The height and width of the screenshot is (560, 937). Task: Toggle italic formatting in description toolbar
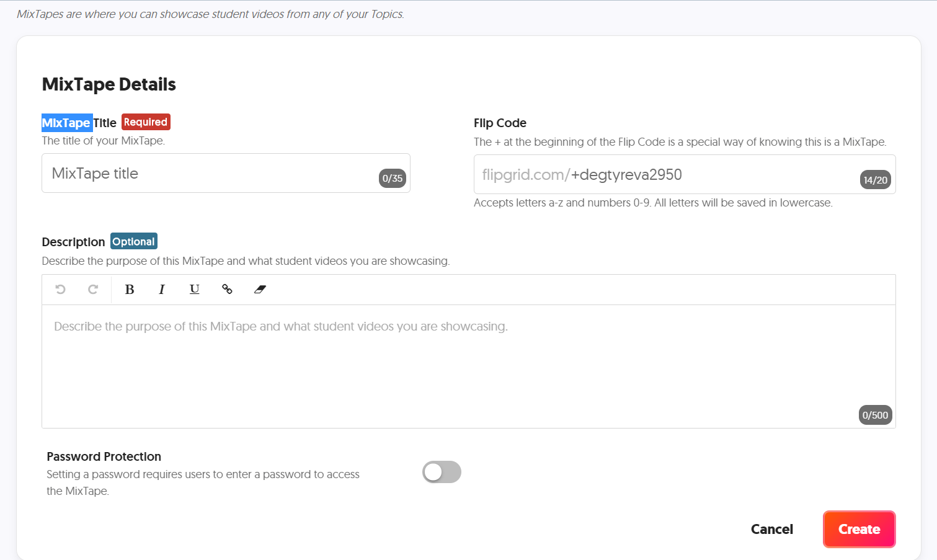click(x=162, y=289)
